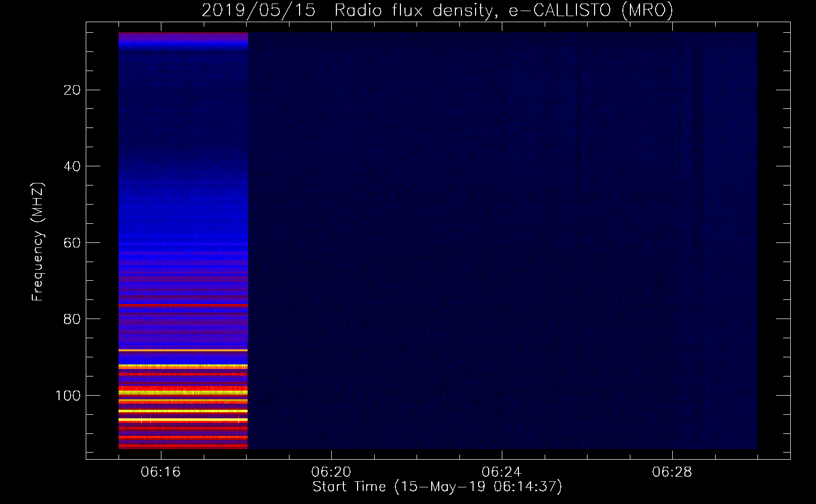Click the 80 MHz frequency tick label

(73, 319)
